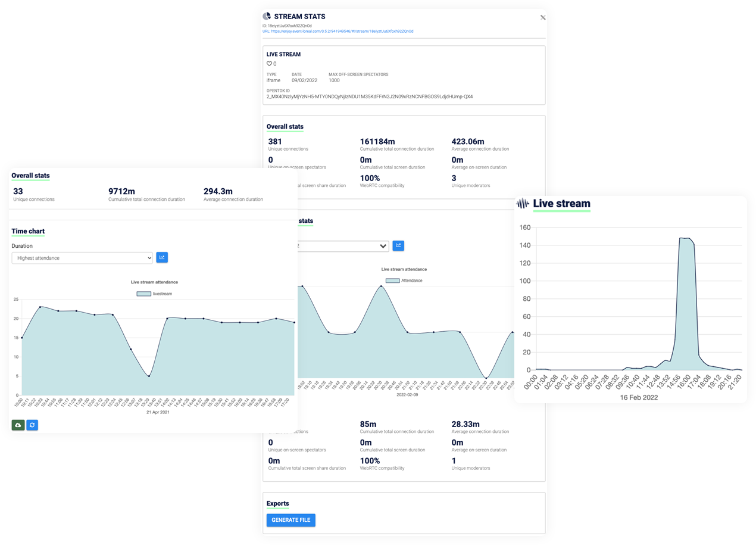Click the 1 unique moderators value

pyautogui.click(x=454, y=460)
